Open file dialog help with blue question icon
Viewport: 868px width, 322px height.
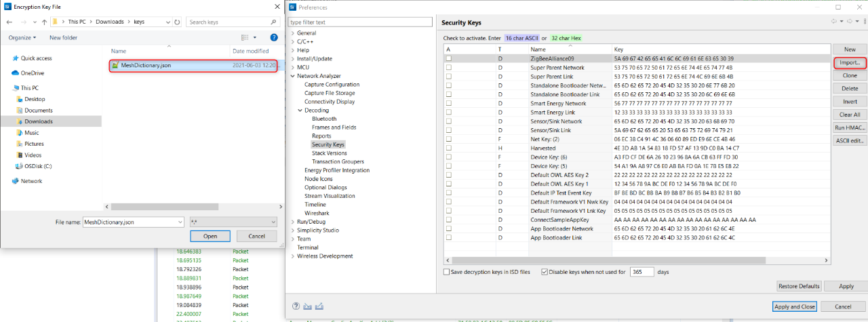(274, 38)
